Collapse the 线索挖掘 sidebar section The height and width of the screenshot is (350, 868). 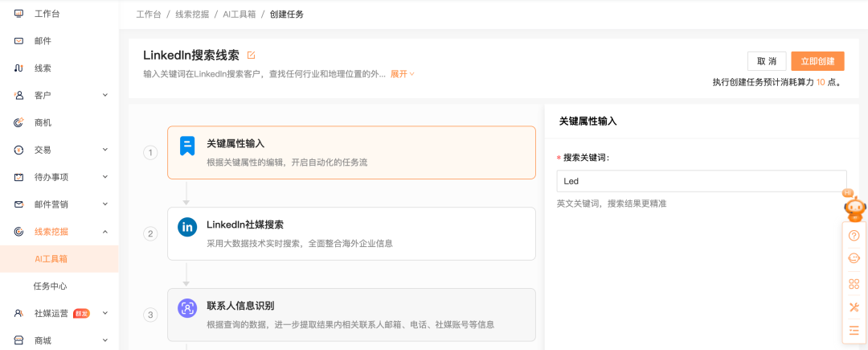[x=105, y=232]
